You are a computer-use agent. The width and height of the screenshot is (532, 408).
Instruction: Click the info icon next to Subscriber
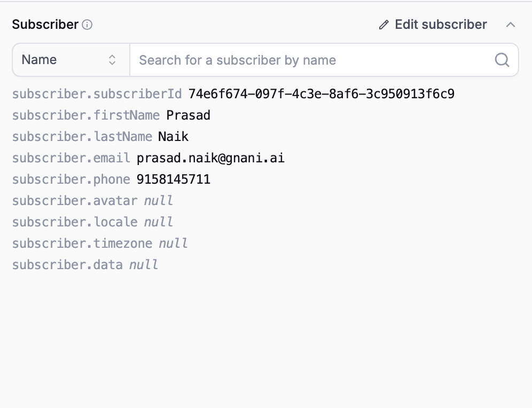point(87,25)
